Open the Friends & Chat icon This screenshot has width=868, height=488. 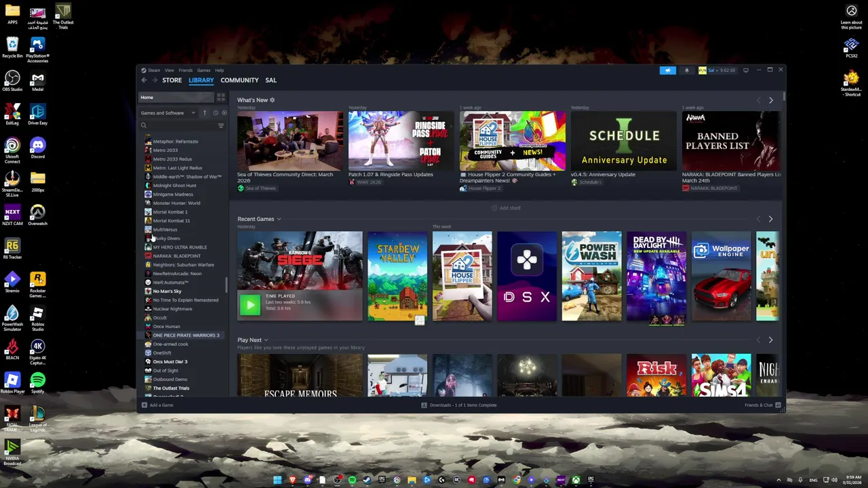(x=778, y=405)
